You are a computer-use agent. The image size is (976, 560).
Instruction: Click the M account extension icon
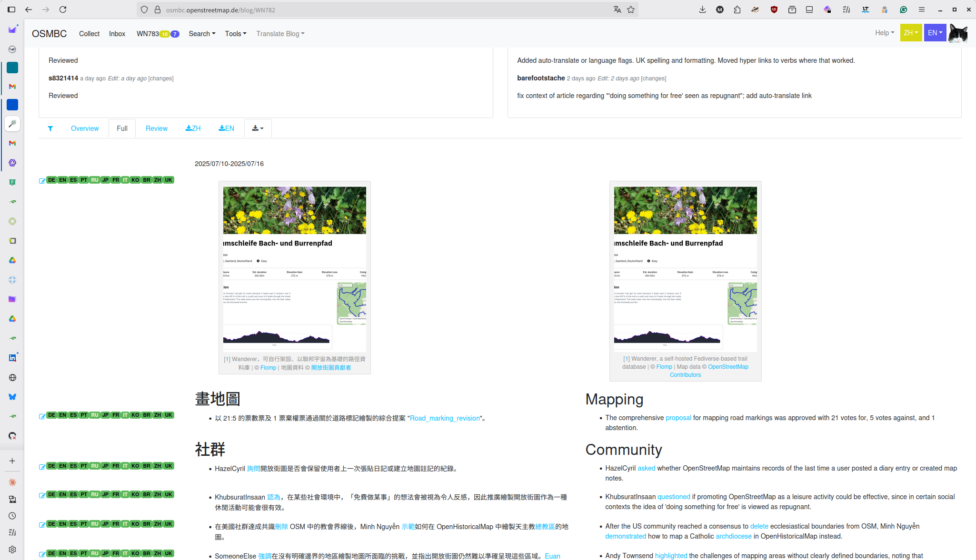(720, 10)
